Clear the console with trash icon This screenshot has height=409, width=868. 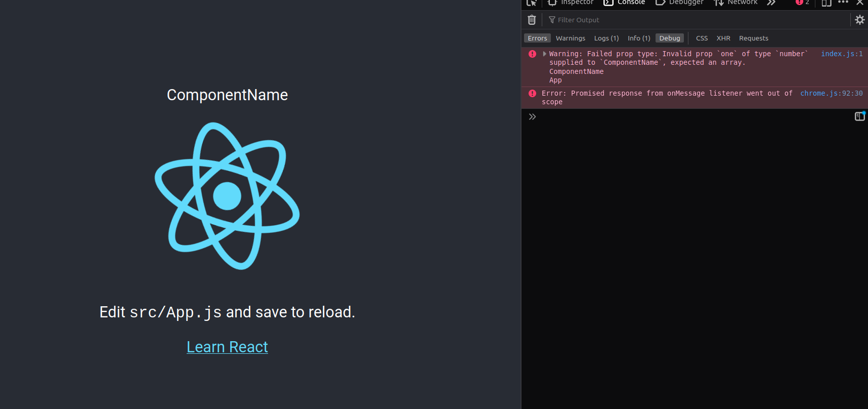tap(532, 20)
